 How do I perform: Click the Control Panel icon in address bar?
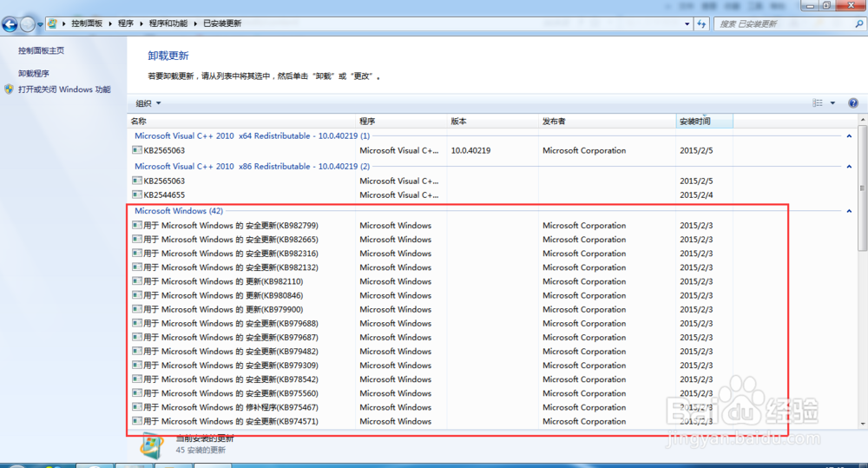[x=53, y=23]
